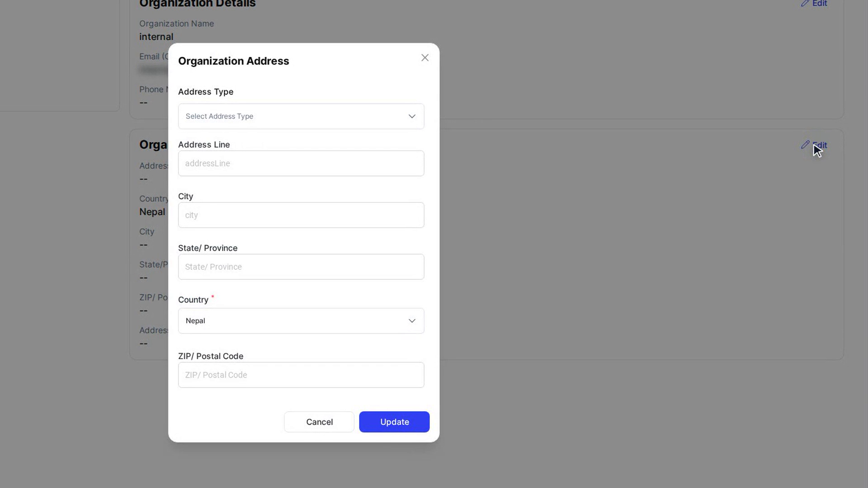The height and width of the screenshot is (488, 868).
Task: Close the Organization Address dialog
Action: click(x=425, y=58)
